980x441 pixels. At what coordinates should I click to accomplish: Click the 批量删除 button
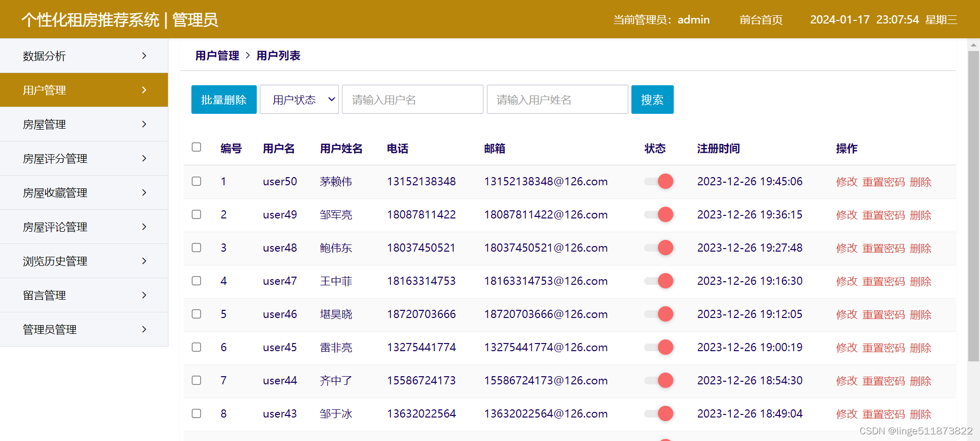[x=224, y=100]
